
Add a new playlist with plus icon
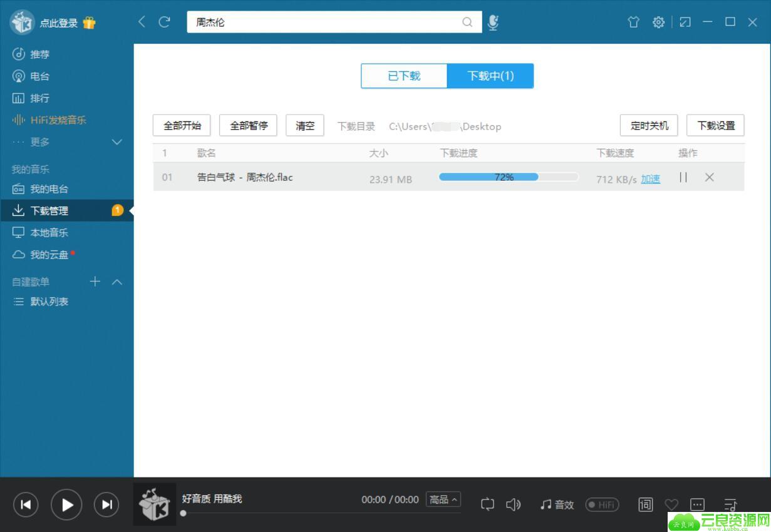(x=95, y=282)
